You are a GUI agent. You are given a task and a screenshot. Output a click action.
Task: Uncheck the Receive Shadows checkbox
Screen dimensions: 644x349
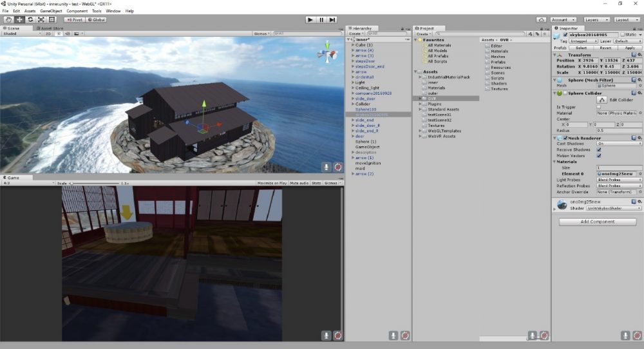[599, 149]
